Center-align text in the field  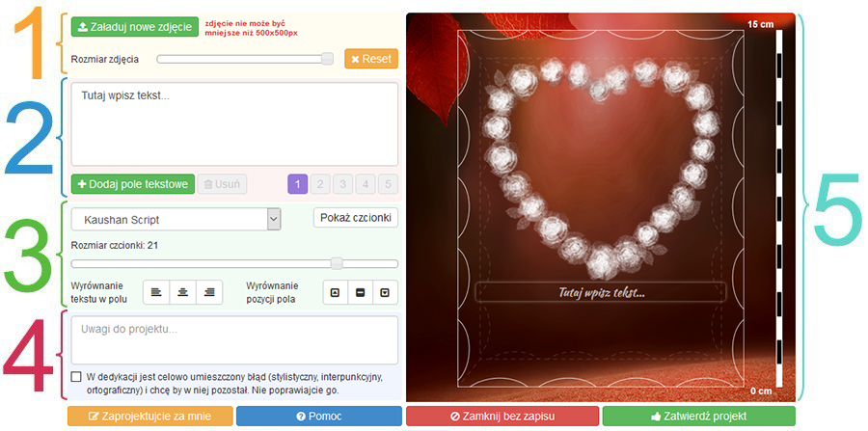182,292
